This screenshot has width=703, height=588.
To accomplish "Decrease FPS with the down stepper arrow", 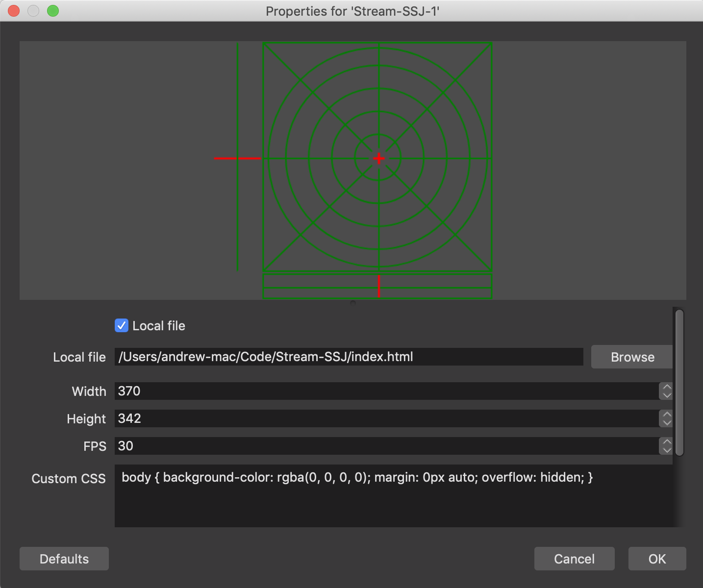I will 667,450.
